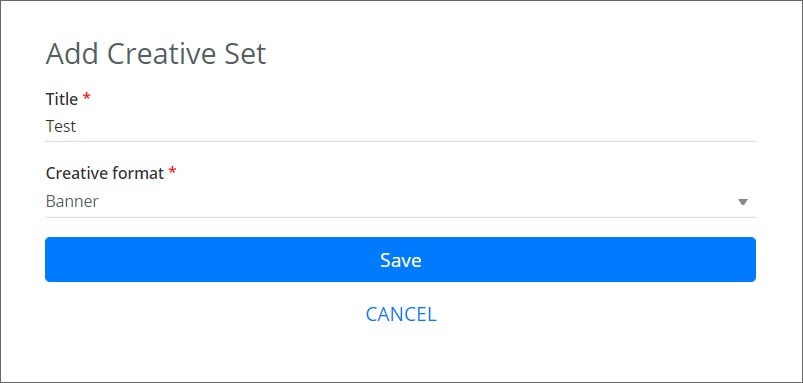The height and width of the screenshot is (383, 803).
Task: Focus the Title input field
Action: click(400, 126)
